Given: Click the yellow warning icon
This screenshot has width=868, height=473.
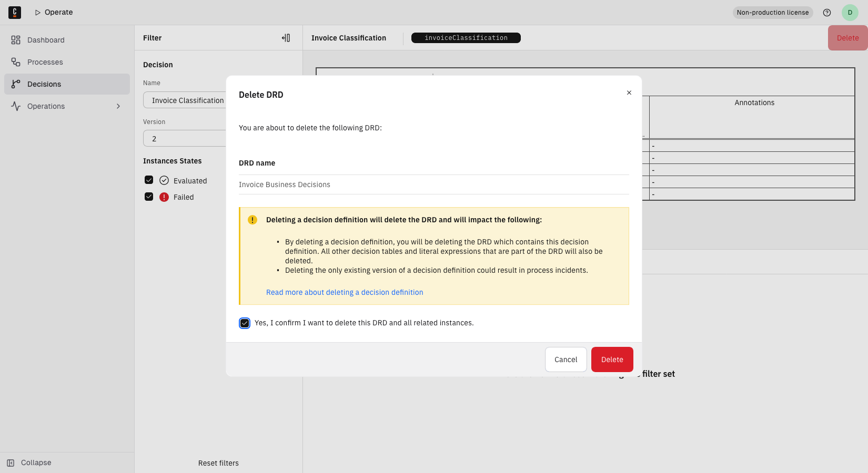Looking at the screenshot, I should point(253,220).
